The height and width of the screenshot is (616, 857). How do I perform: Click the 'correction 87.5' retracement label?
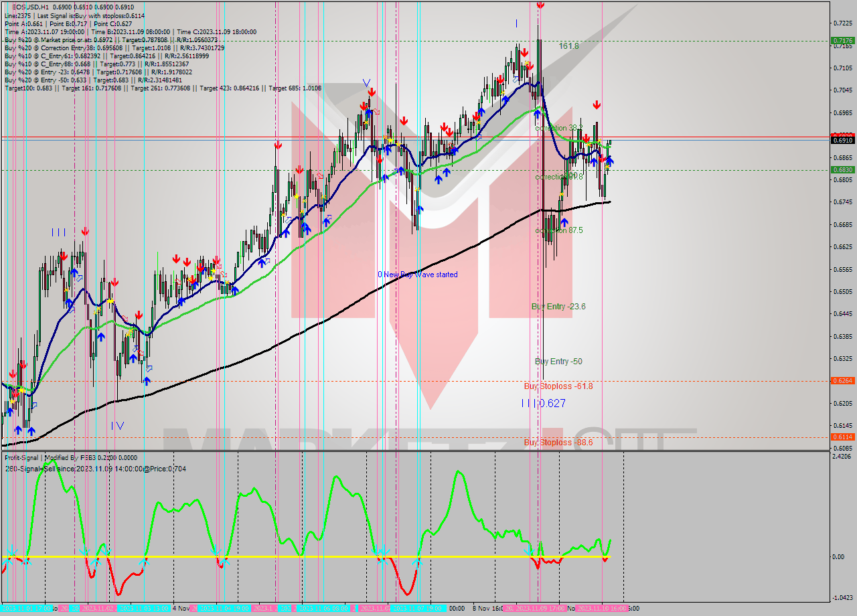(558, 230)
